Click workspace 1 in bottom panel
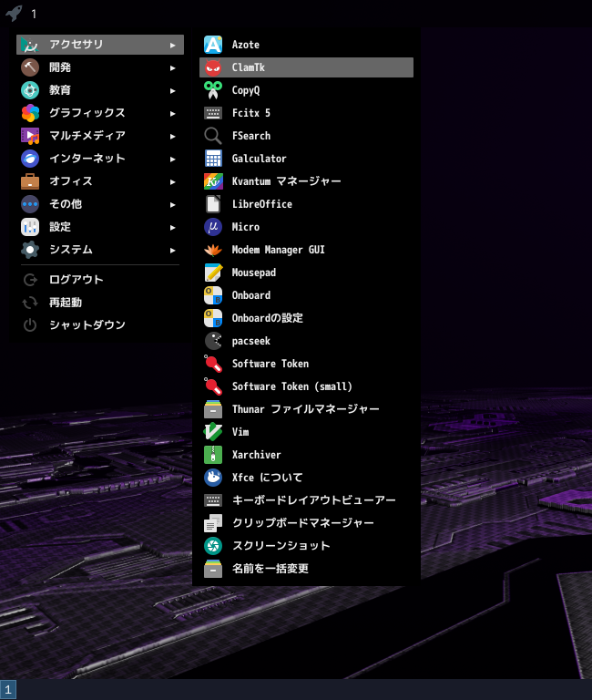Image resolution: width=592 pixels, height=700 pixels. click(x=8, y=690)
